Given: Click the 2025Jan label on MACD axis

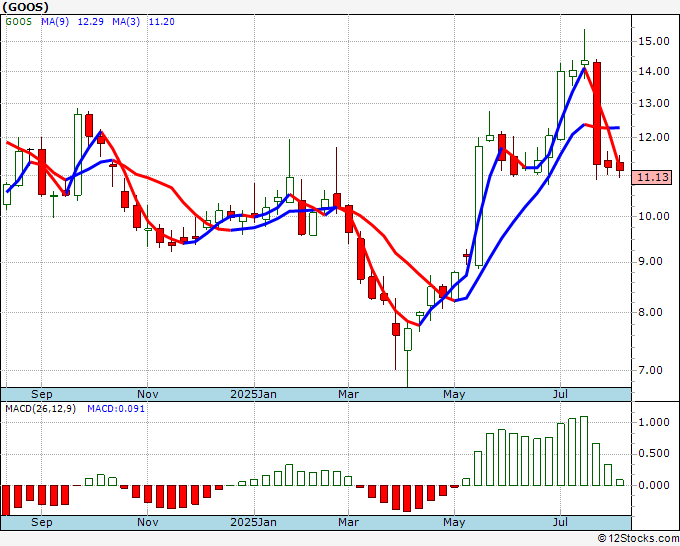Looking at the screenshot, I should click(x=253, y=522).
